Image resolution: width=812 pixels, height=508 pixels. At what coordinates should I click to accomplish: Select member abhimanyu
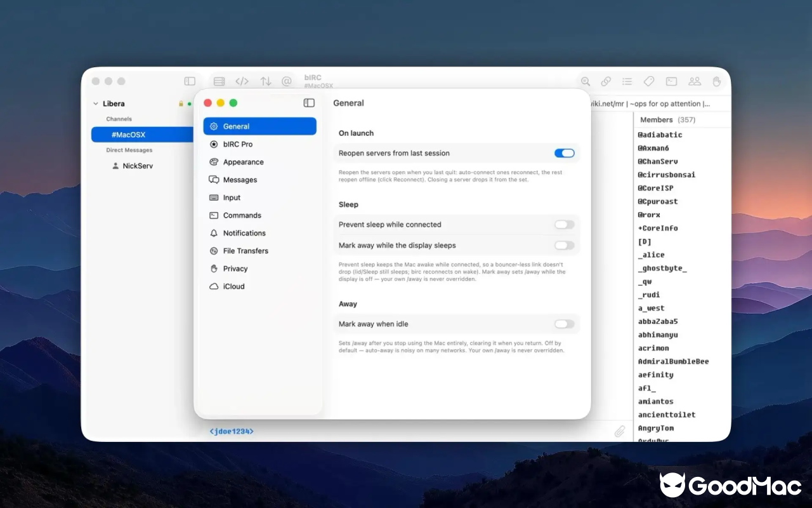[x=658, y=335]
